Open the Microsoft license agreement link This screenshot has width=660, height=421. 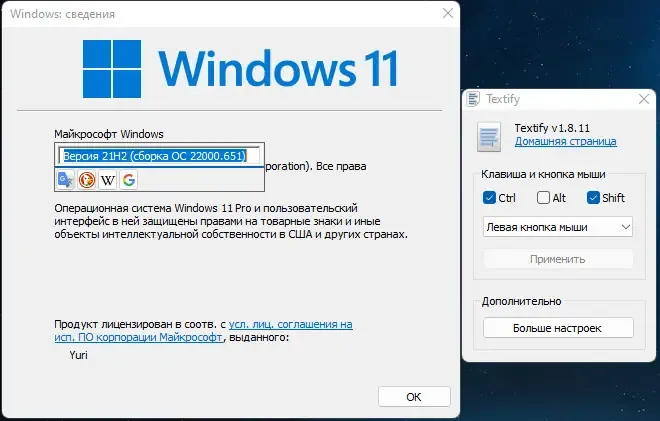[x=203, y=330]
